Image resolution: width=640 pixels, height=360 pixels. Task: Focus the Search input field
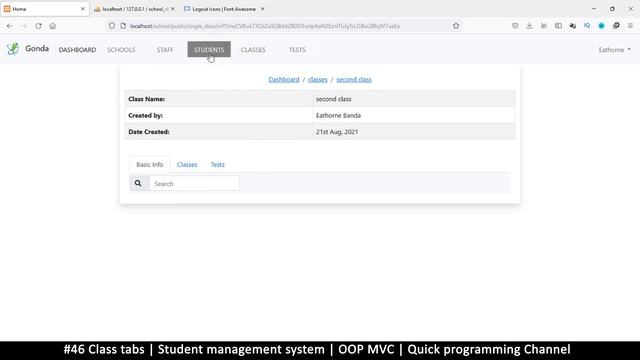click(194, 184)
